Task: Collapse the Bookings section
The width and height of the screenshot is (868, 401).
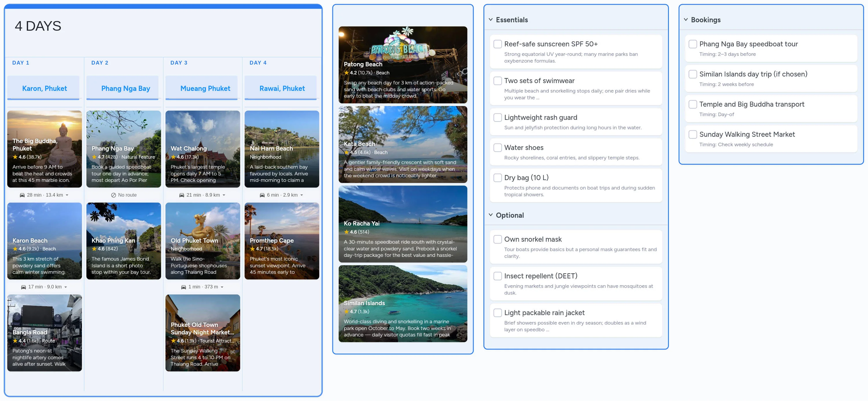Action: [686, 20]
